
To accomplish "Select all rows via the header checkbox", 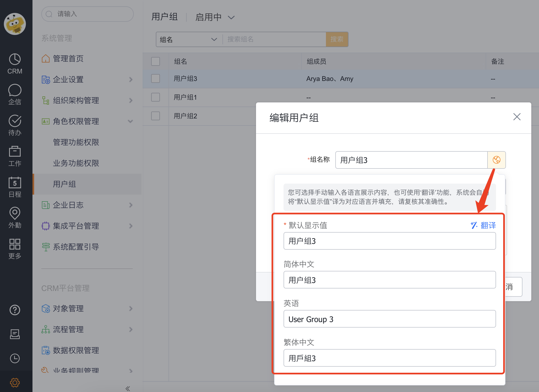I will (x=156, y=61).
